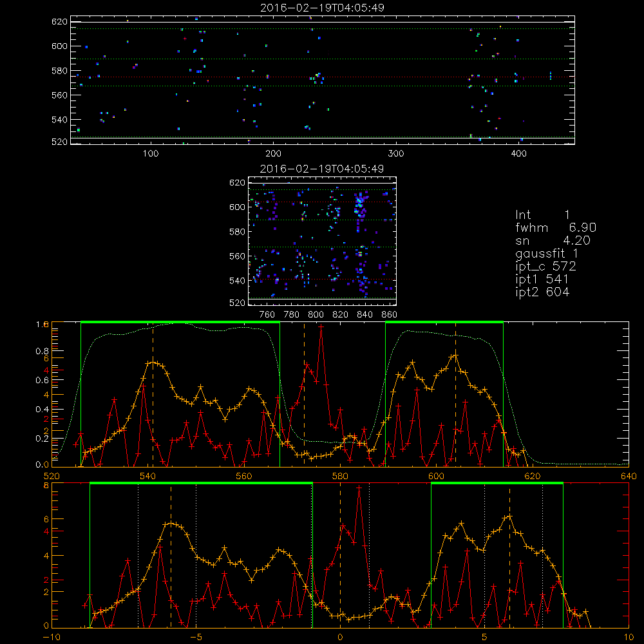Select the 'Int 1' readout
The width and height of the screenshot is (644, 644).
(542, 215)
